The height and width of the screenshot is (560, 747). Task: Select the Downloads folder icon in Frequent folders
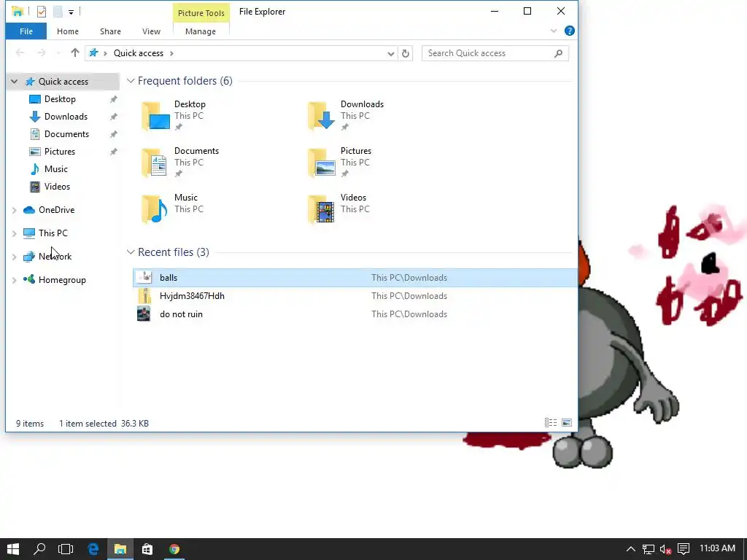click(x=322, y=116)
